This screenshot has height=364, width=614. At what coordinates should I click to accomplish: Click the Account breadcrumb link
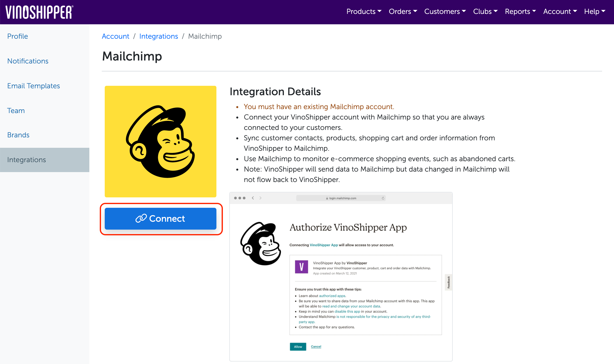click(x=115, y=36)
